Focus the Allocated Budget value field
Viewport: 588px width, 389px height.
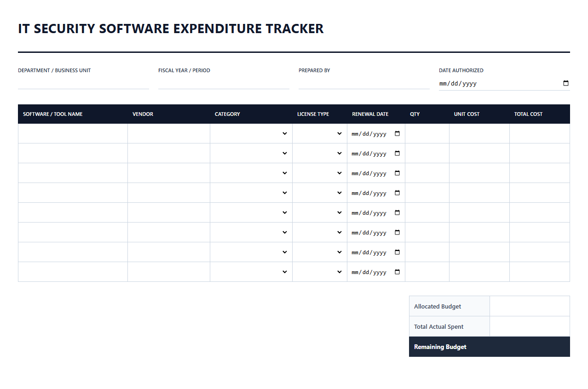(530, 306)
